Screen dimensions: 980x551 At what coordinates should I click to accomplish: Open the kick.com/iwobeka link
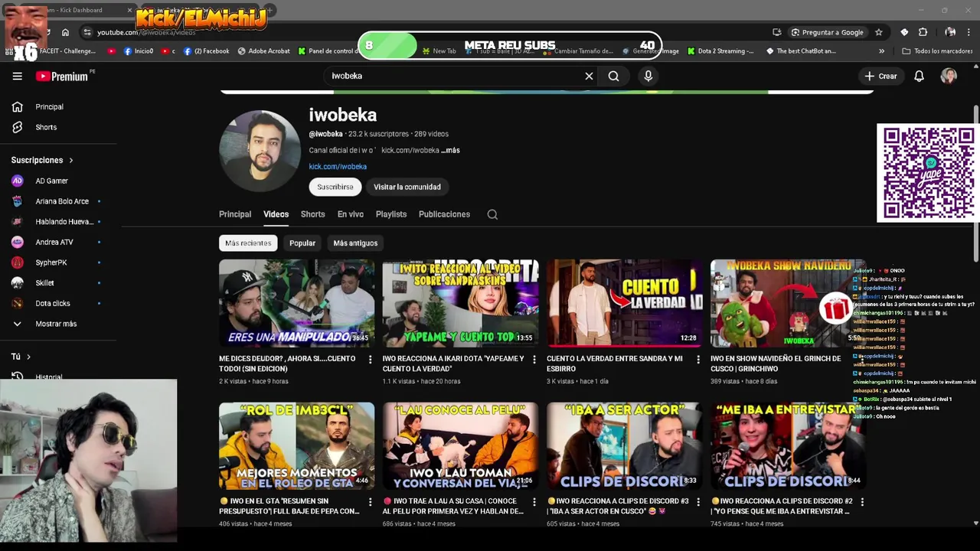[338, 167]
